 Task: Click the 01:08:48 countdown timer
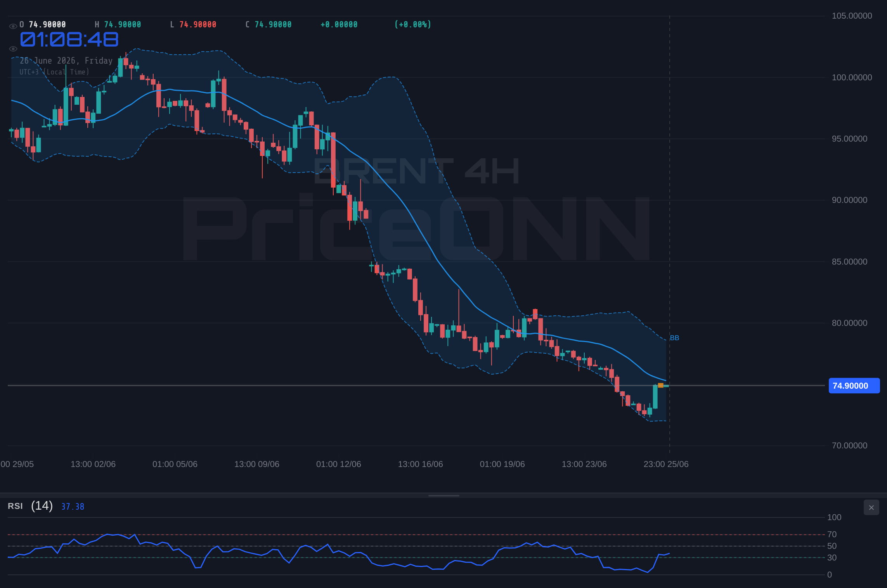[x=69, y=40]
